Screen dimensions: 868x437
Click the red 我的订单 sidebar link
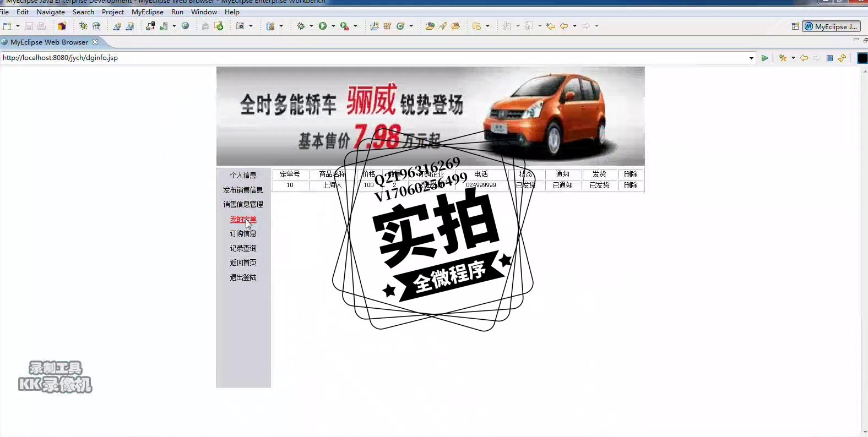click(x=243, y=219)
